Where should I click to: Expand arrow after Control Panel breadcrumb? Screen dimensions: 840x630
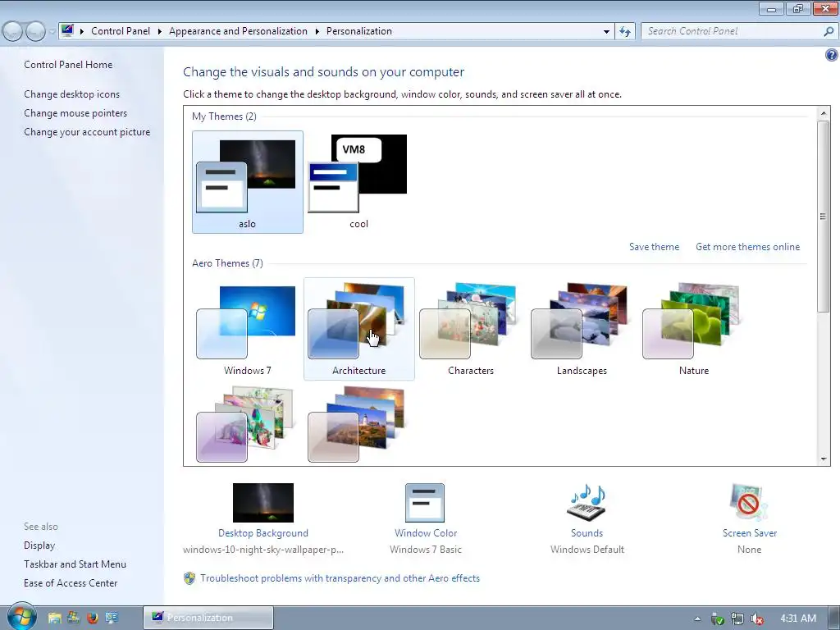point(160,32)
